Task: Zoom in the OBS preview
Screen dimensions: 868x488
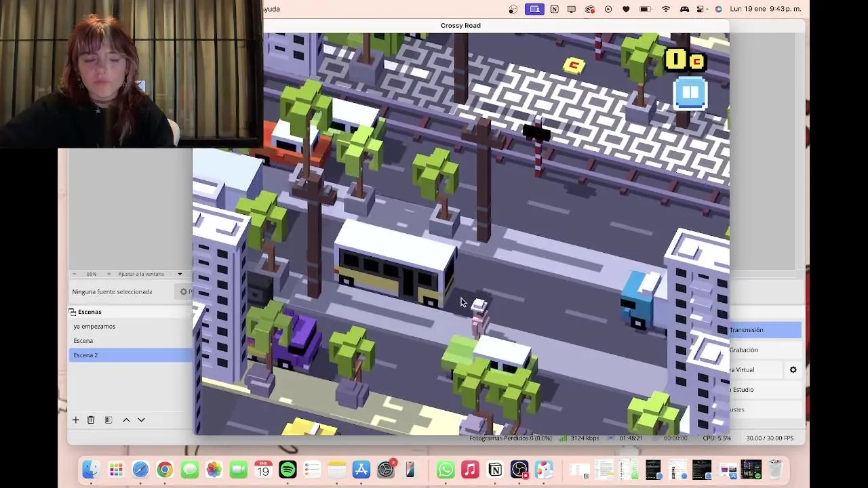Action: pyautogui.click(x=108, y=274)
